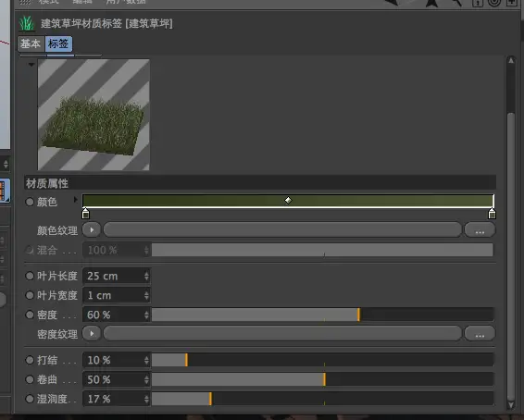The height and width of the screenshot is (420, 524).
Task: Toggle the 密度 animation circle
Action: pyautogui.click(x=30, y=315)
